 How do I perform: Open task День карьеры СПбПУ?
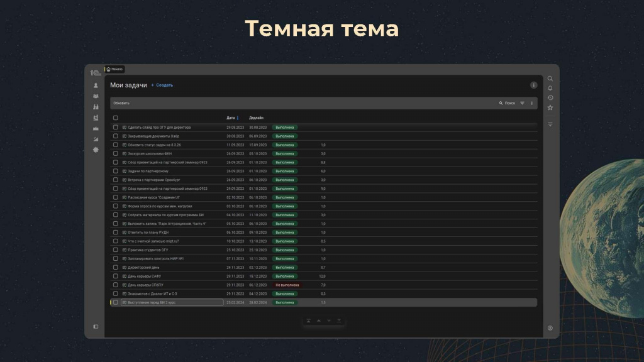(x=145, y=285)
